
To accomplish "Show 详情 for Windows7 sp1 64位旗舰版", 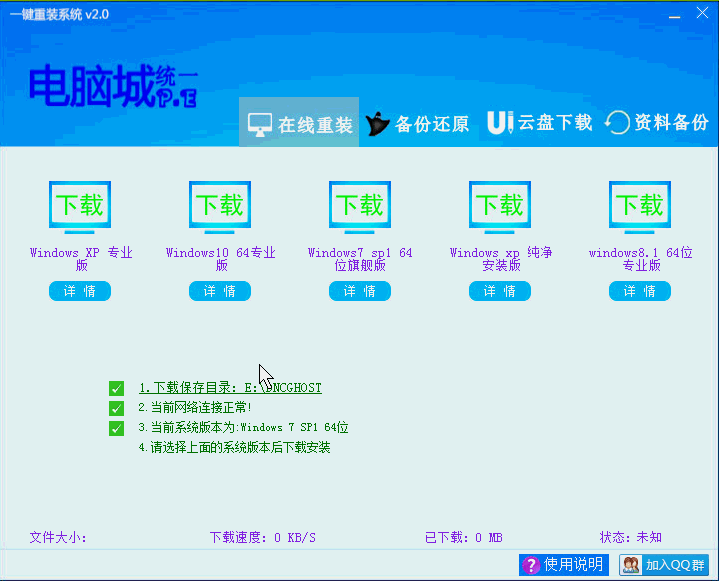I will point(360,291).
